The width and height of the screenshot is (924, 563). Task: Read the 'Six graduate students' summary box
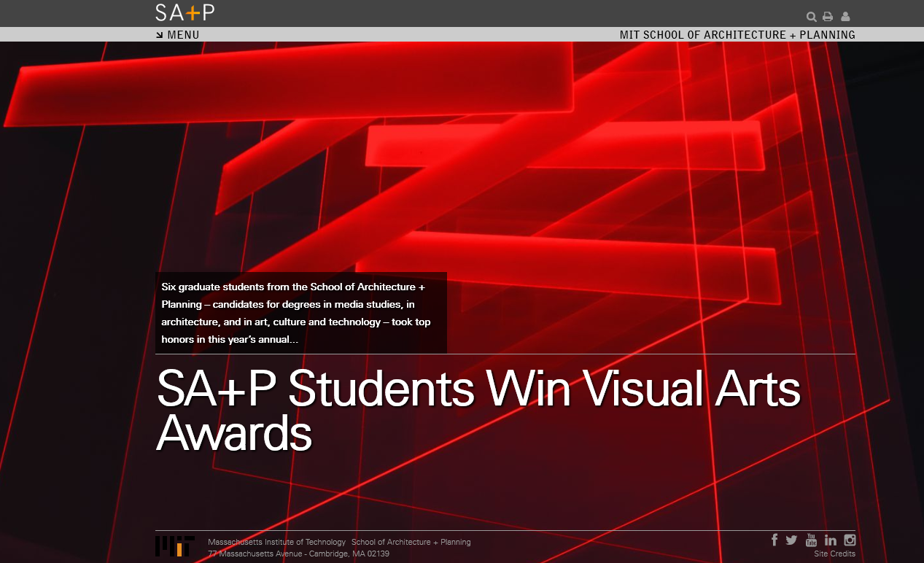pyautogui.click(x=301, y=313)
